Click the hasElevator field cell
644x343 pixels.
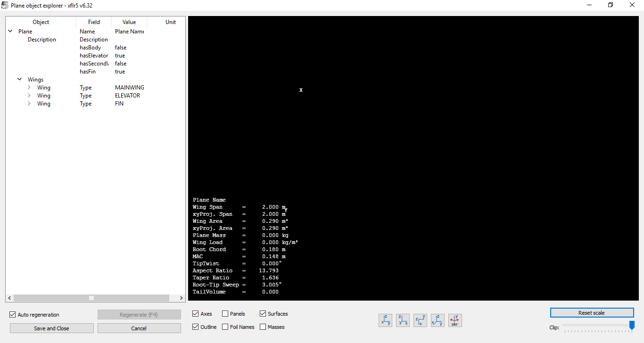point(94,56)
